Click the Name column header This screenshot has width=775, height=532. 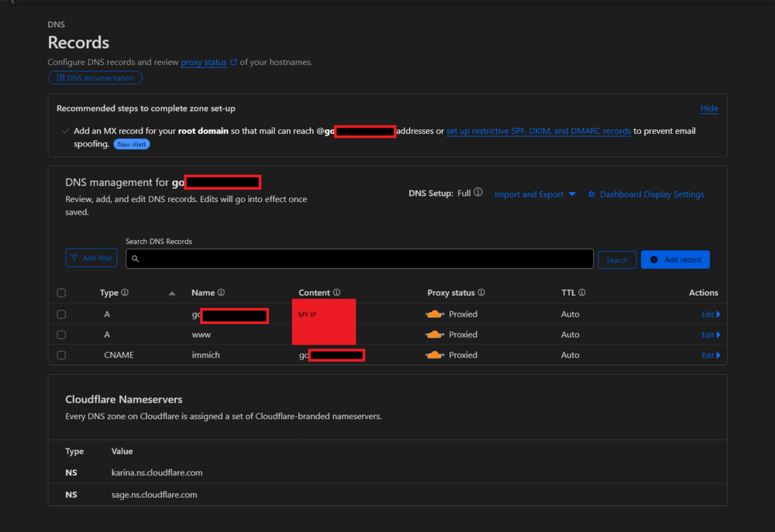(203, 293)
